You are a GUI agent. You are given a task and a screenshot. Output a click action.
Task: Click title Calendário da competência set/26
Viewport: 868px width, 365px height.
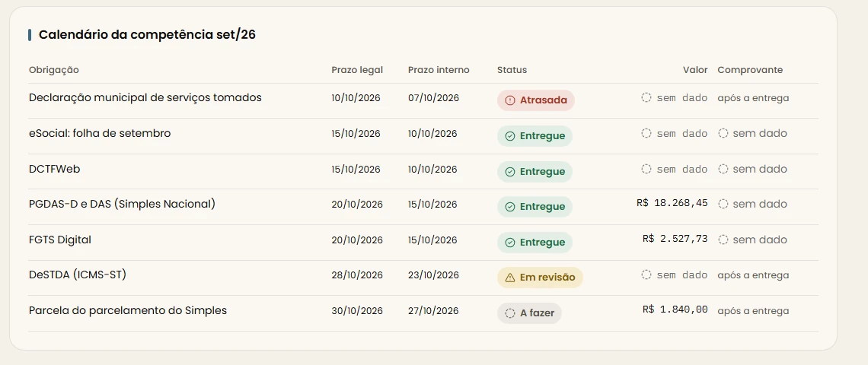pos(147,35)
